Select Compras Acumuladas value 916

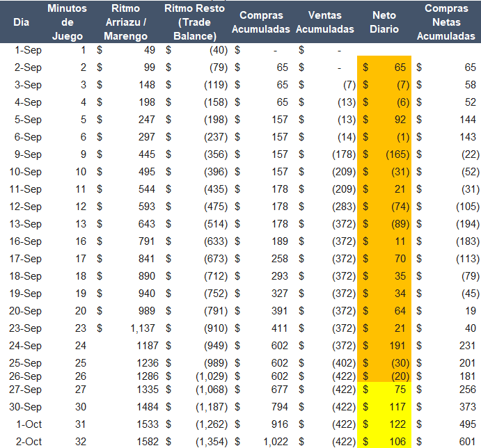[x=280, y=424]
